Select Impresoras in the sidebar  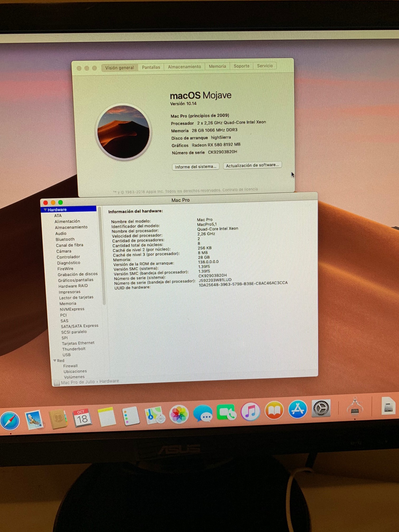click(x=70, y=292)
